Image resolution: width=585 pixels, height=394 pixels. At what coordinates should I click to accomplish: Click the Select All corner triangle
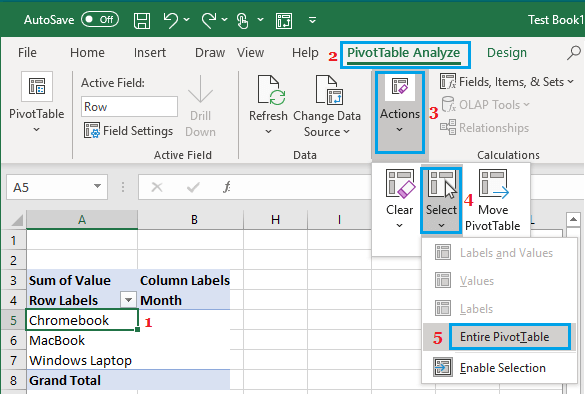[x=16, y=220]
